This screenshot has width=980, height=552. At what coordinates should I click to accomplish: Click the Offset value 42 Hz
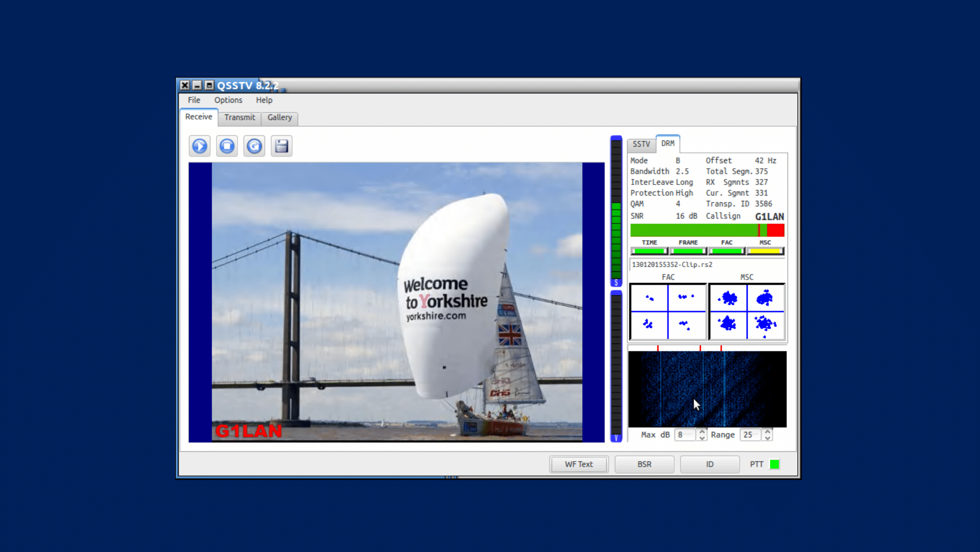pyautogui.click(x=766, y=160)
